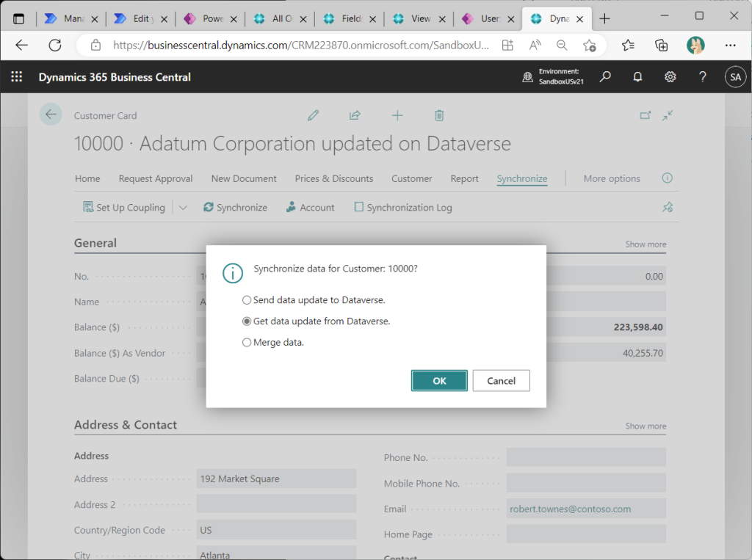This screenshot has width=752, height=560.
Task: Open the Request Approval tab
Action: 156,179
